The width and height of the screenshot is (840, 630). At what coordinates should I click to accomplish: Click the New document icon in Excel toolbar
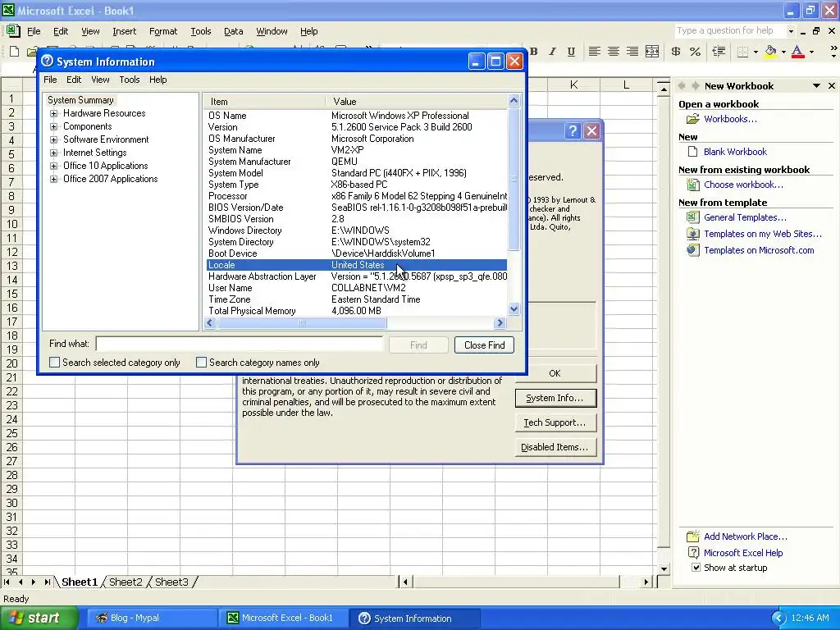[x=15, y=52]
